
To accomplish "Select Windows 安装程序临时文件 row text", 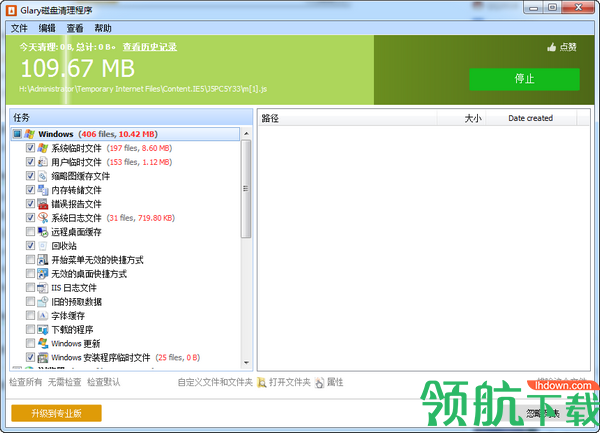I will [101, 358].
